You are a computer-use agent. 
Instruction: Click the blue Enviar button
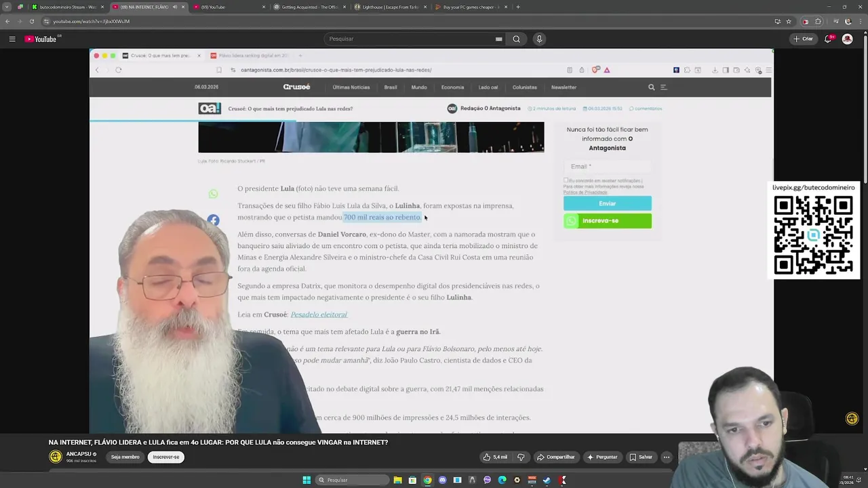[608, 203]
